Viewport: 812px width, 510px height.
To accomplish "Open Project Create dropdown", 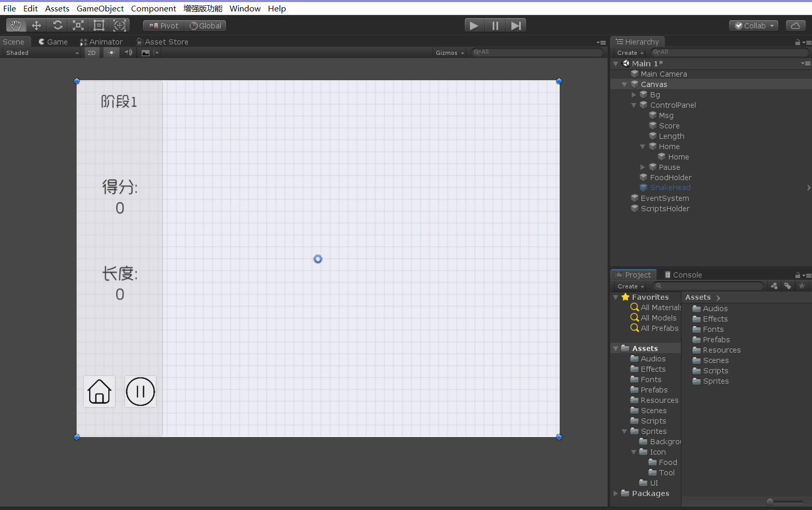I will point(631,286).
